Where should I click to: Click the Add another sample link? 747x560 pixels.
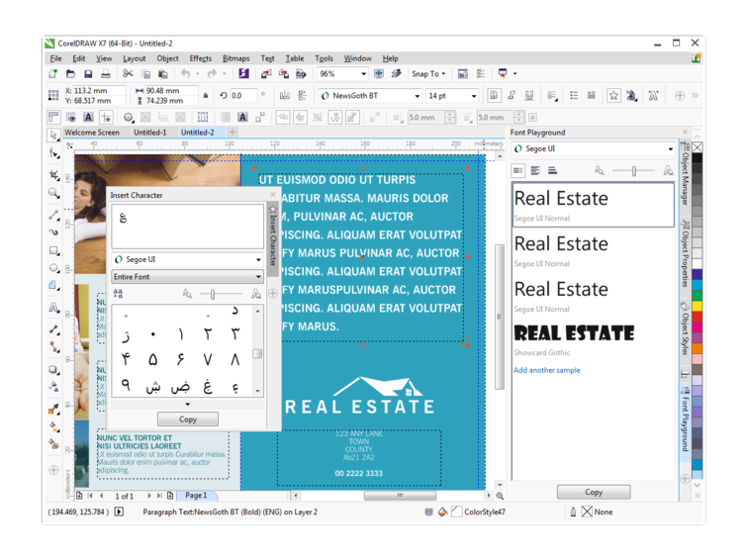pos(547,370)
